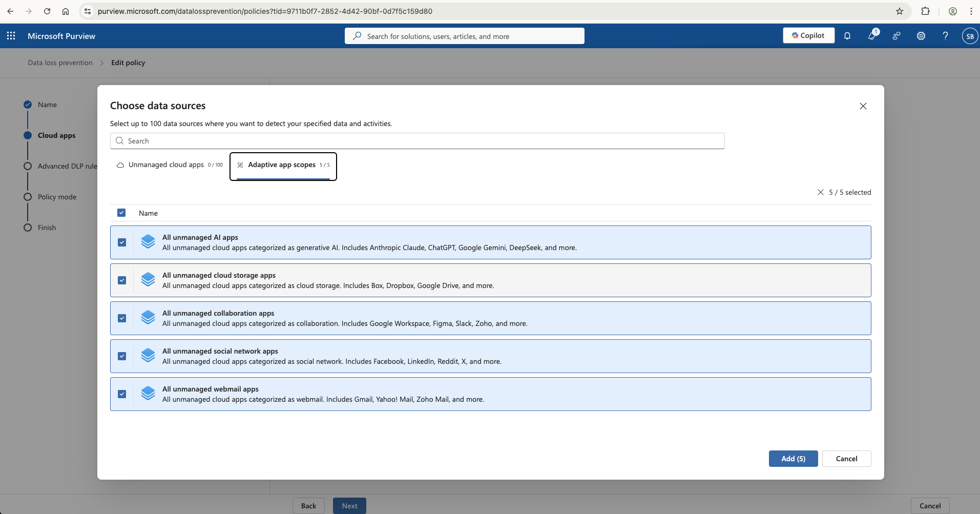
Task: Uncheck the select-all Name header checkbox
Action: [x=121, y=213]
